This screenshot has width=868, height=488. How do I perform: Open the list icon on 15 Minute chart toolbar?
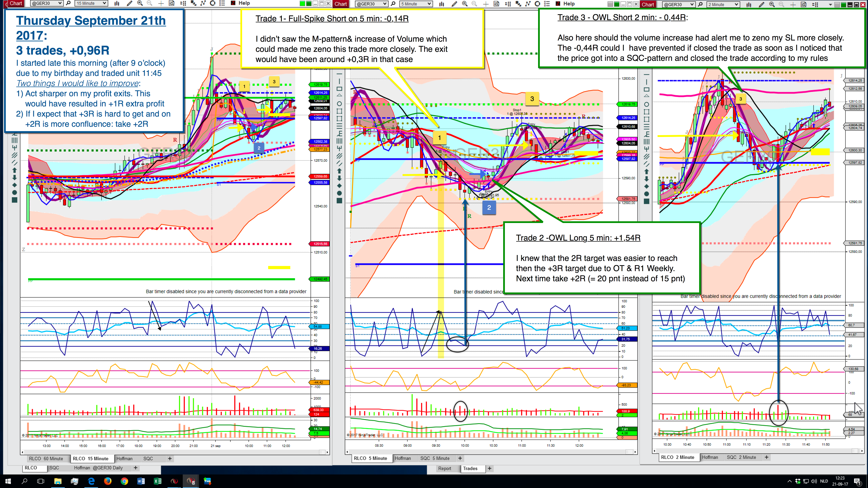222,3
